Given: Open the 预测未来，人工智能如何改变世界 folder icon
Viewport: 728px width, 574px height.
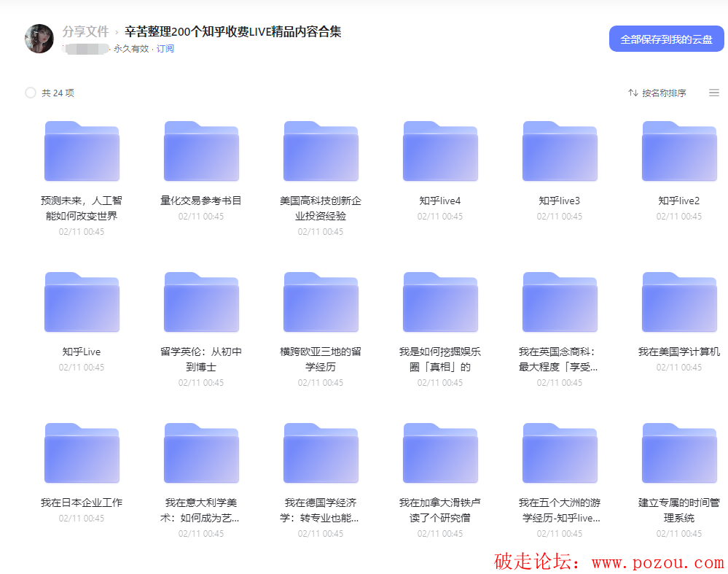Looking at the screenshot, I should [x=82, y=151].
